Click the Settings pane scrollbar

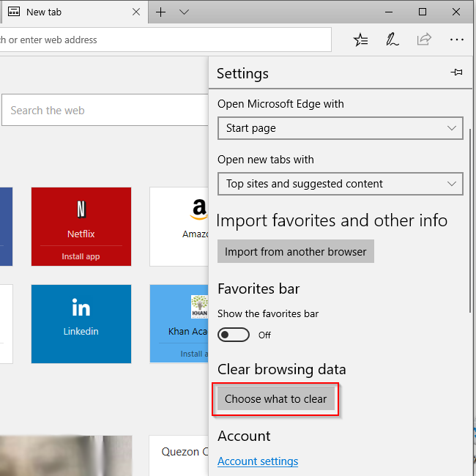click(x=470, y=220)
